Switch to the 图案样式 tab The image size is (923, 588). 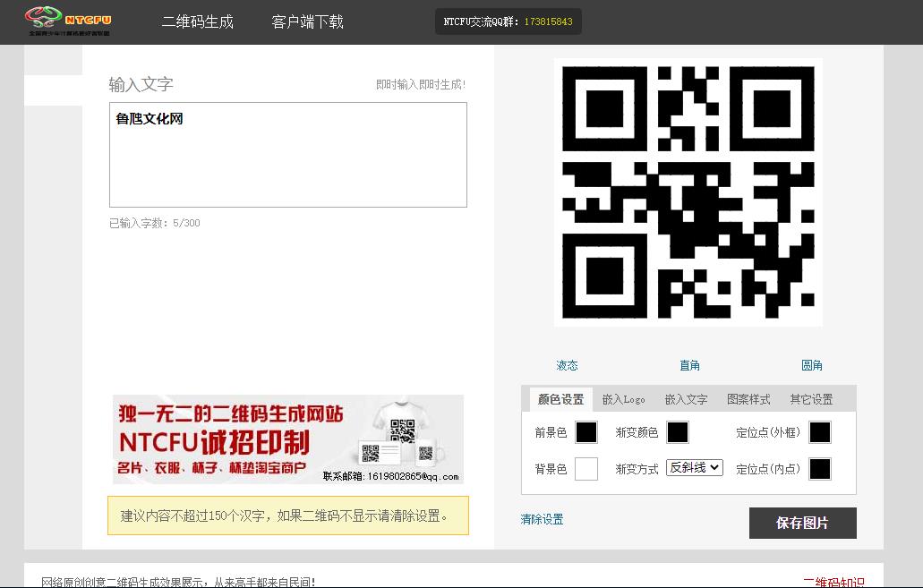tap(748, 400)
